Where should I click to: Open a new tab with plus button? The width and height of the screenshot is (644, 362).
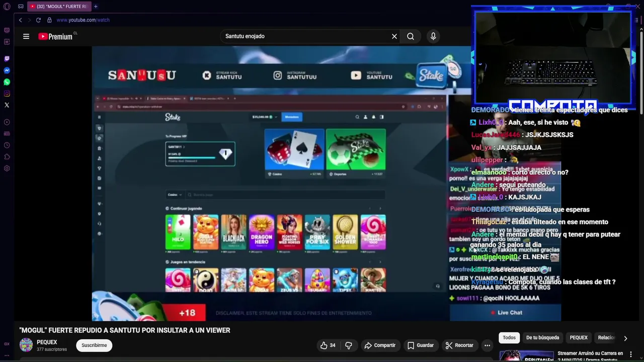coord(96,7)
